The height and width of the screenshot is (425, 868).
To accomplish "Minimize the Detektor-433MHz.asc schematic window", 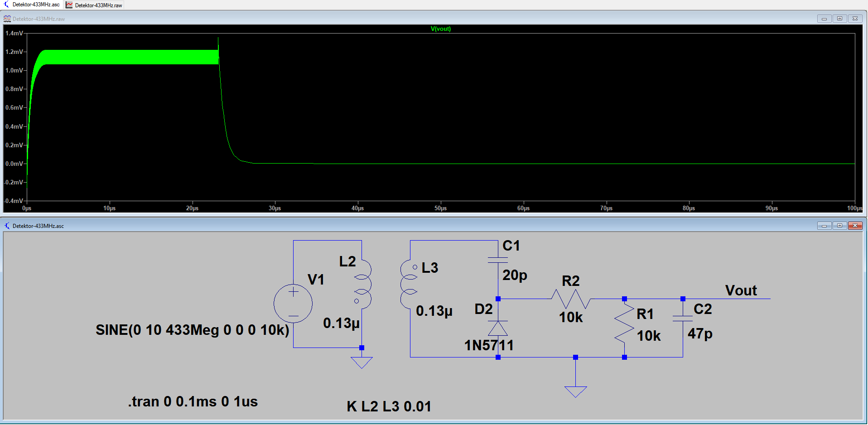I will 824,226.
